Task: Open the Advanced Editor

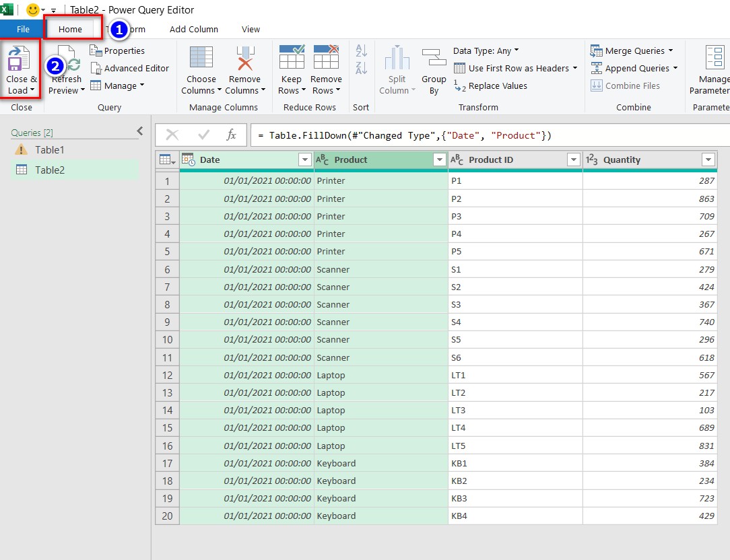Action: [x=129, y=68]
